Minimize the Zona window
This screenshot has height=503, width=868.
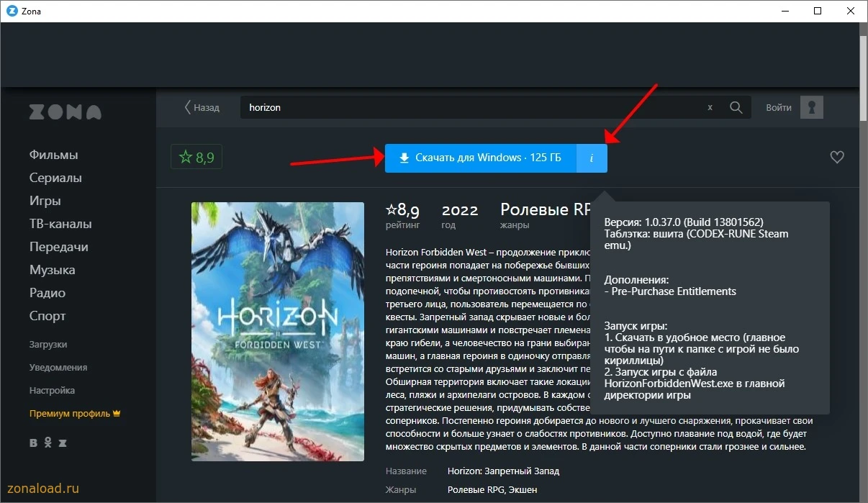785,11
